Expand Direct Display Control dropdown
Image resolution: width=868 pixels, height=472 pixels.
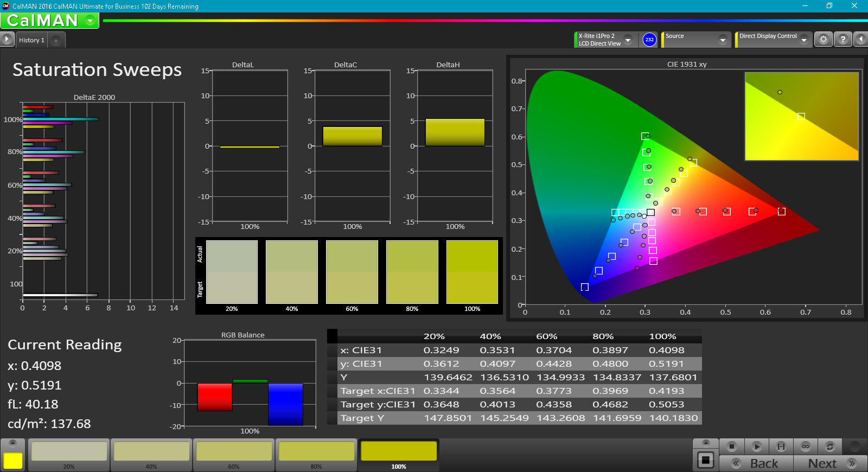(803, 40)
